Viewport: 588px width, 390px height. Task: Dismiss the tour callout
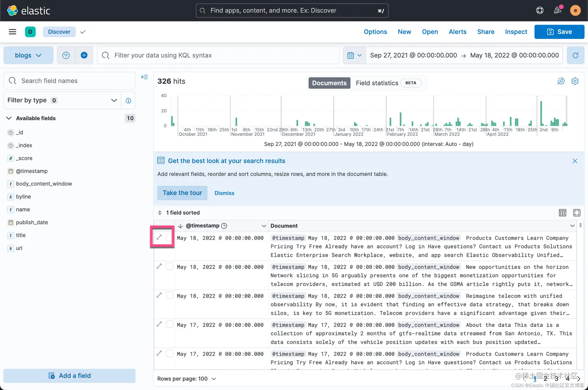tap(224, 193)
